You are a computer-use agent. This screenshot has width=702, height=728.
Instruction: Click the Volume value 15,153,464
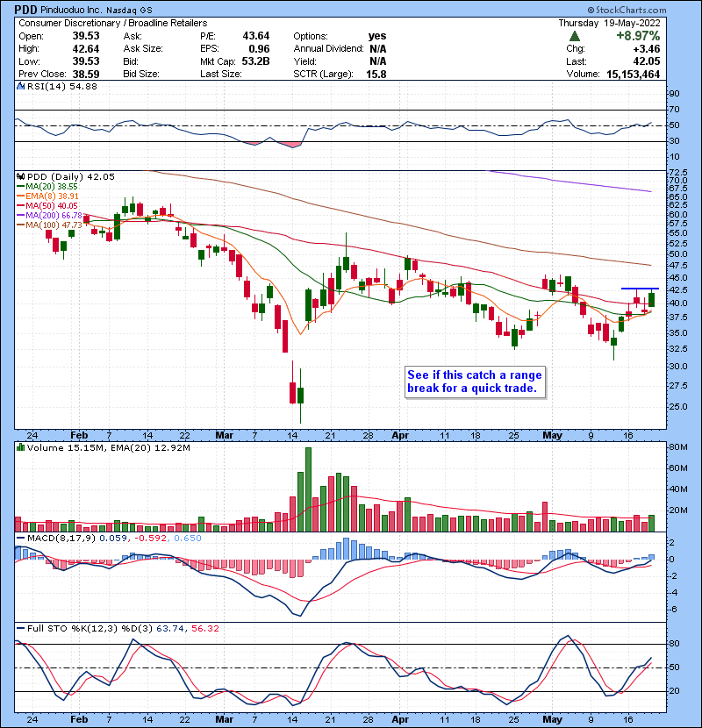(x=634, y=74)
